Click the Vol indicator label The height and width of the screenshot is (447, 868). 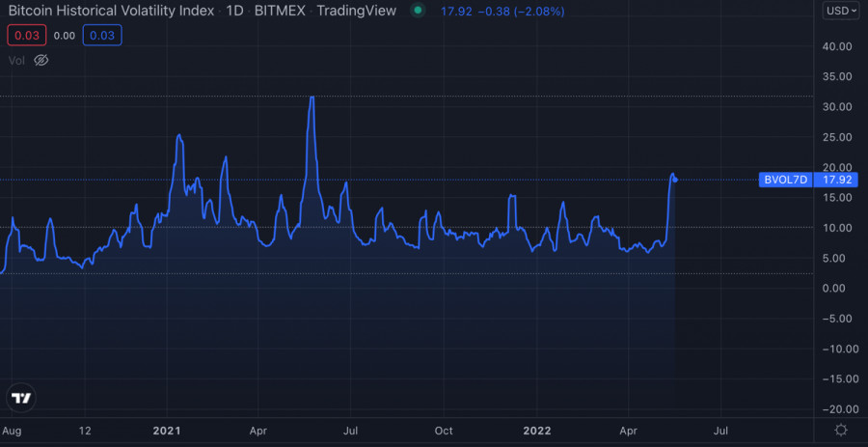16,61
